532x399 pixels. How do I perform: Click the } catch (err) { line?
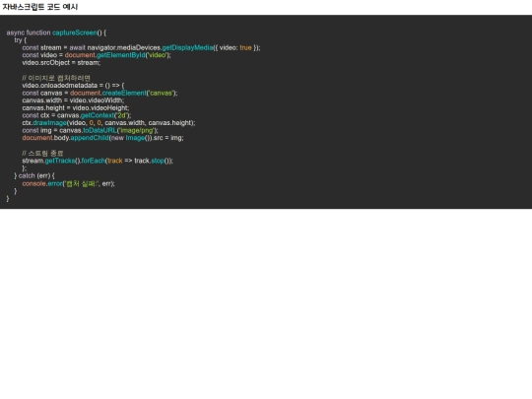tap(34, 175)
